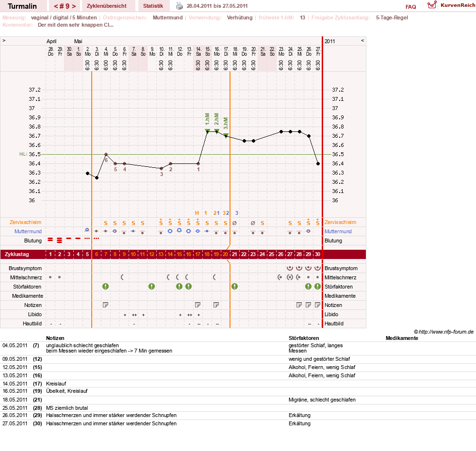
Task: Click the right Muttermund row label
Action: [338, 231]
